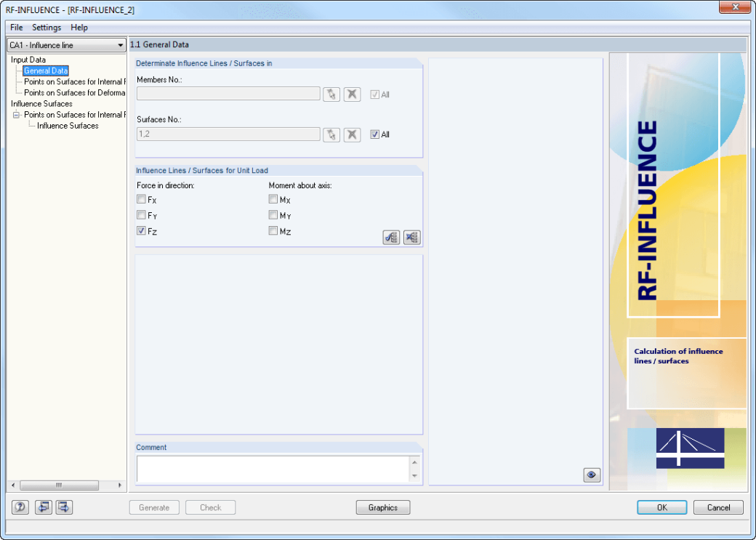
Task: Toggle the Fy force checkbox
Action: pyautogui.click(x=141, y=215)
